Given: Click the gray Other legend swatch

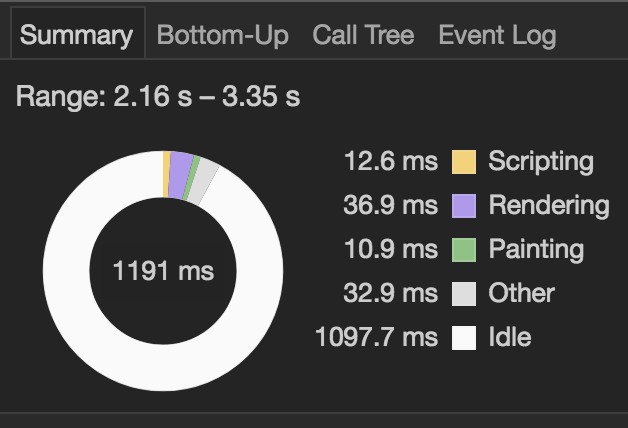Looking at the screenshot, I should pos(464,293).
